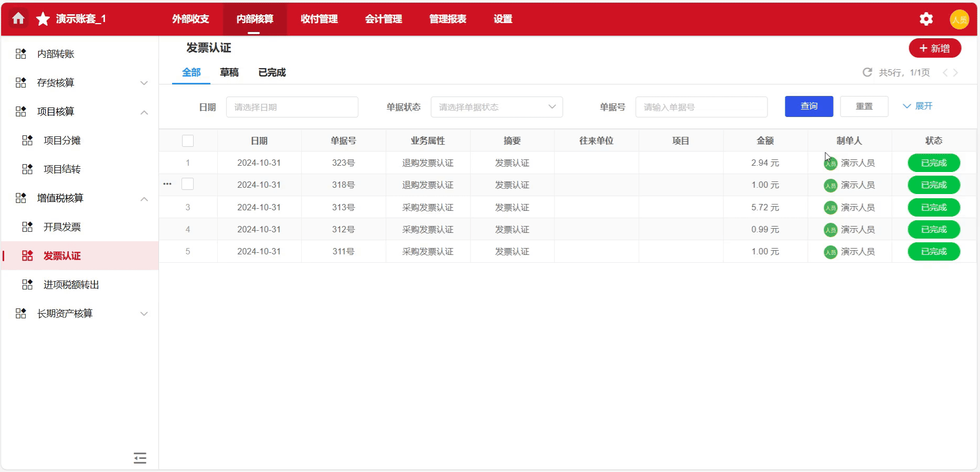Viewport: 980px width, 472px height.
Task: Open the 单据状态 dropdown
Action: pyautogui.click(x=496, y=107)
